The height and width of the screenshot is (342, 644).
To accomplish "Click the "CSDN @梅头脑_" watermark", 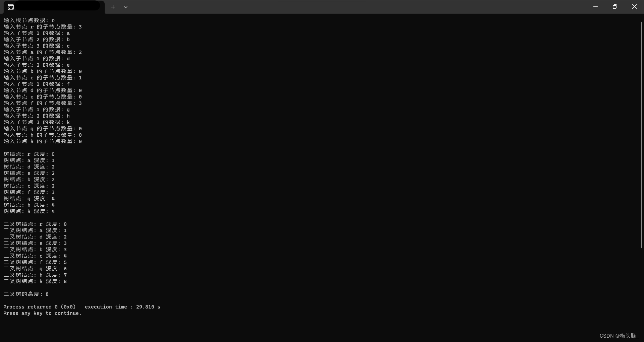I will pos(619,336).
